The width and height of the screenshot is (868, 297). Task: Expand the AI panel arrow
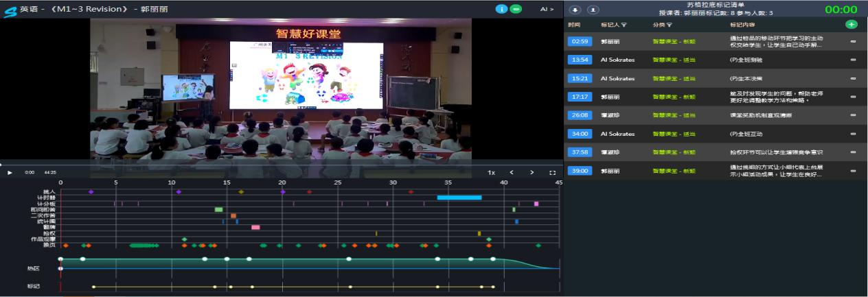click(x=547, y=10)
